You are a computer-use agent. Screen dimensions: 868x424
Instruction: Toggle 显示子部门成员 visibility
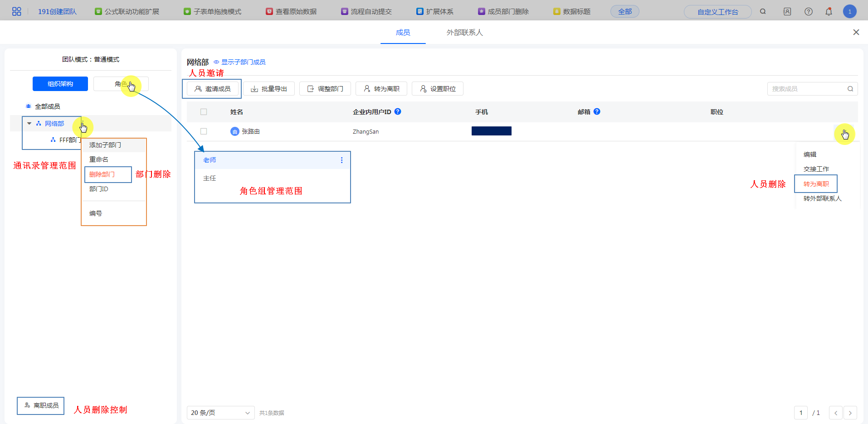point(239,62)
